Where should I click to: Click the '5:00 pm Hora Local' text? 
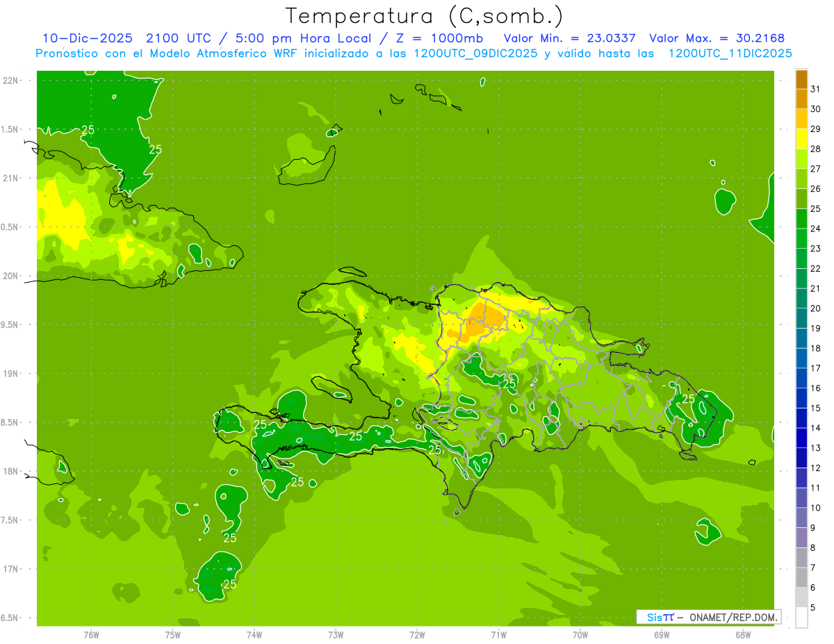pyautogui.click(x=302, y=38)
